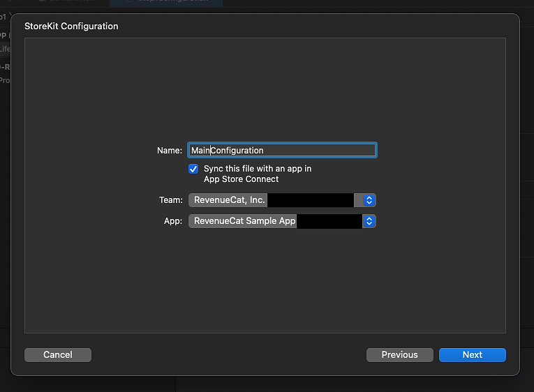Open the Team dropdown showing RevenueCat, Inc.
The height and width of the screenshot is (392, 534).
click(x=282, y=200)
